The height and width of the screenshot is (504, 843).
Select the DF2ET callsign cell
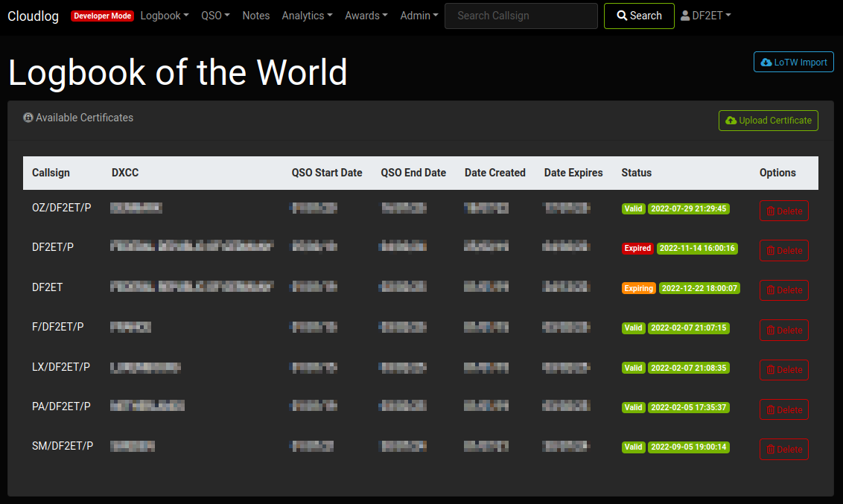coord(48,287)
